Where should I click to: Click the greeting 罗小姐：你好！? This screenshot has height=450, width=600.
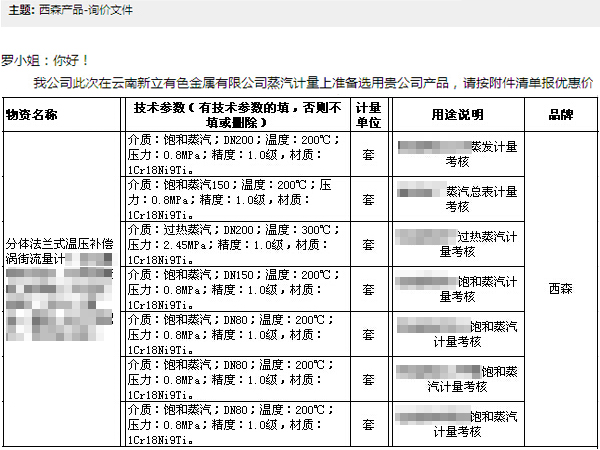46,61
